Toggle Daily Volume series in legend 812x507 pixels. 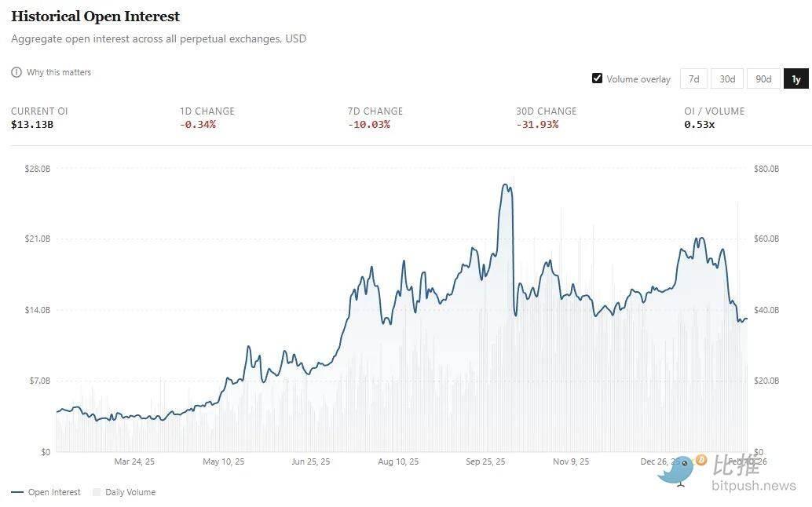point(130,492)
